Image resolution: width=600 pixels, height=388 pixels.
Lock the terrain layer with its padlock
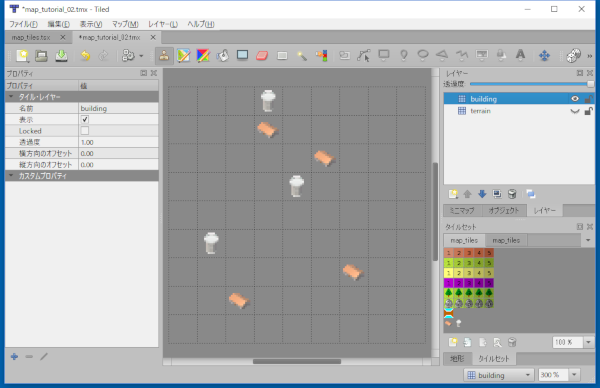[x=589, y=111]
